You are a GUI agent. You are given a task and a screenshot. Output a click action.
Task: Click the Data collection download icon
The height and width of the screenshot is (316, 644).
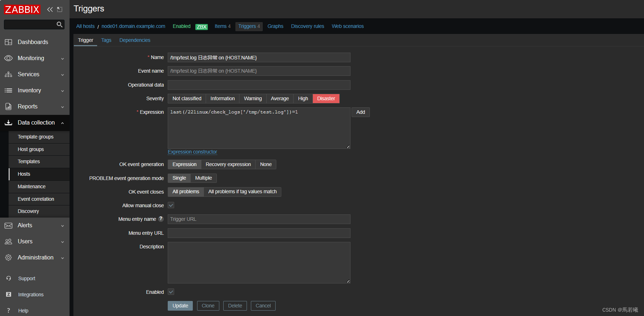(8, 123)
